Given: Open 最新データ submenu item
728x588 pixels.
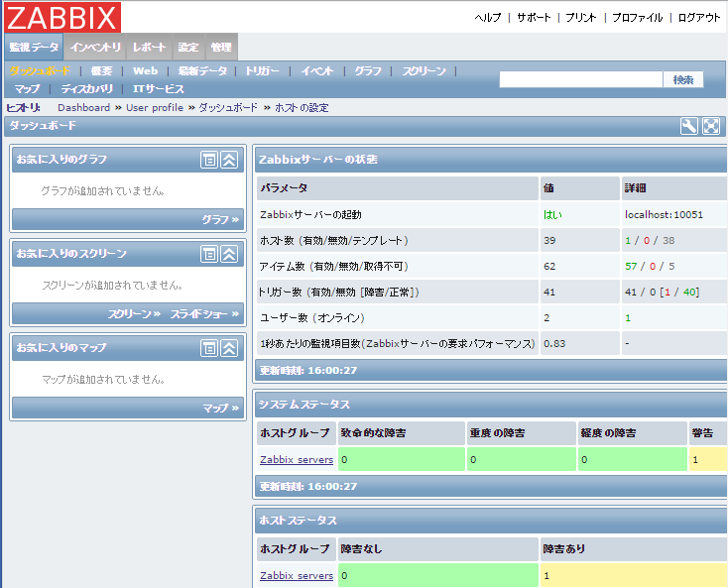Looking at the screenshot, I should 203,71.
